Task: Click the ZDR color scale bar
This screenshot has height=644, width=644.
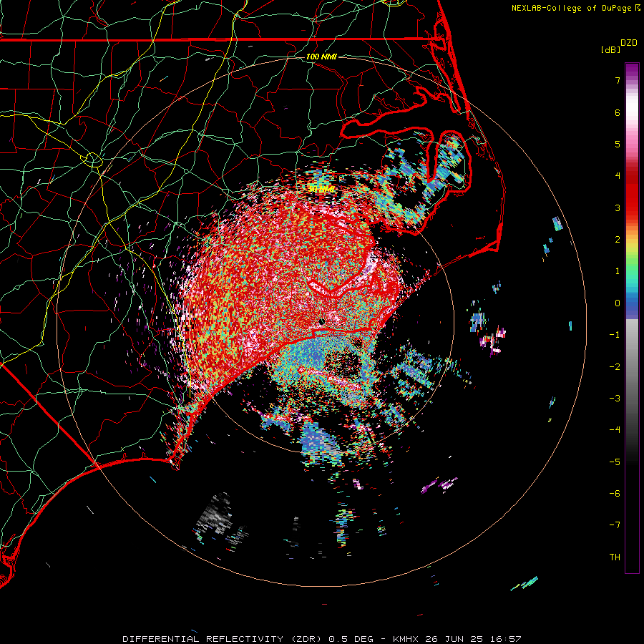Action: 632,318
